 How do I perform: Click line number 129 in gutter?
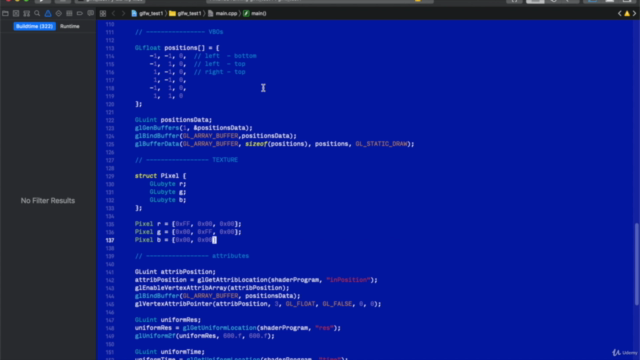point(110,176)
